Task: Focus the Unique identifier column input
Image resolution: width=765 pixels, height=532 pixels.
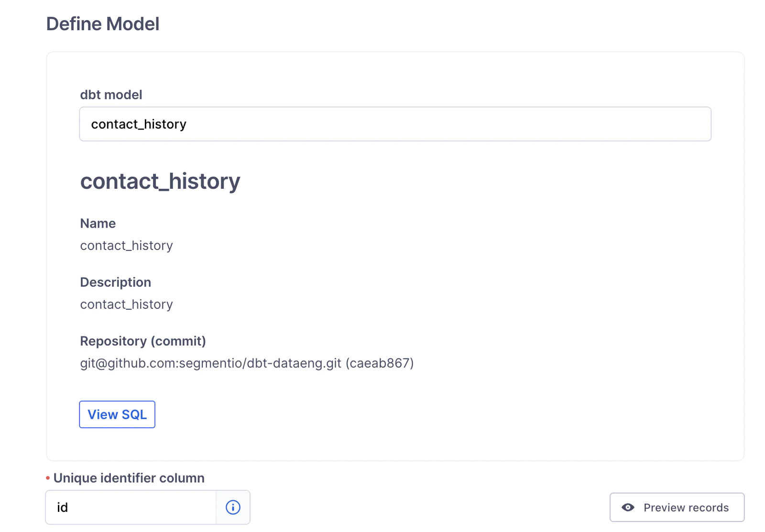Action: click(131, 507)
